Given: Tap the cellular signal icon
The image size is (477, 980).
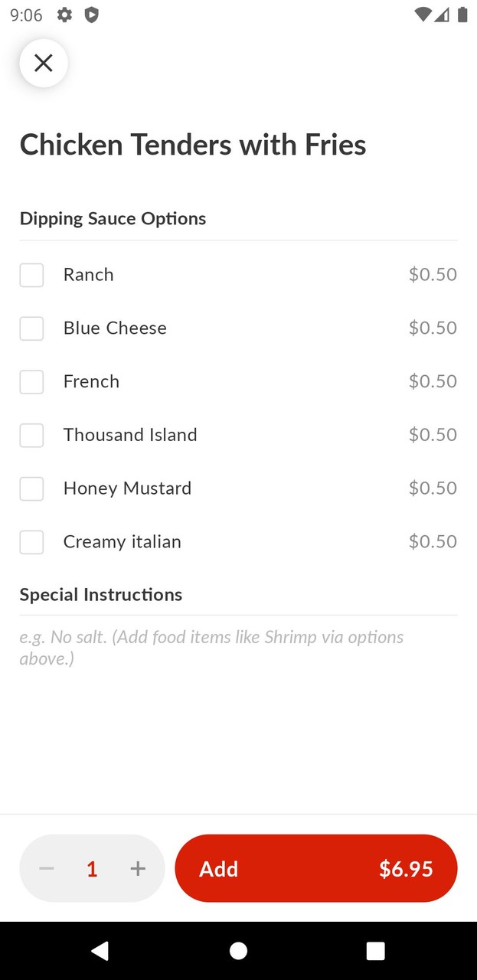Looking at the screenshot, I should coord(442,15).
